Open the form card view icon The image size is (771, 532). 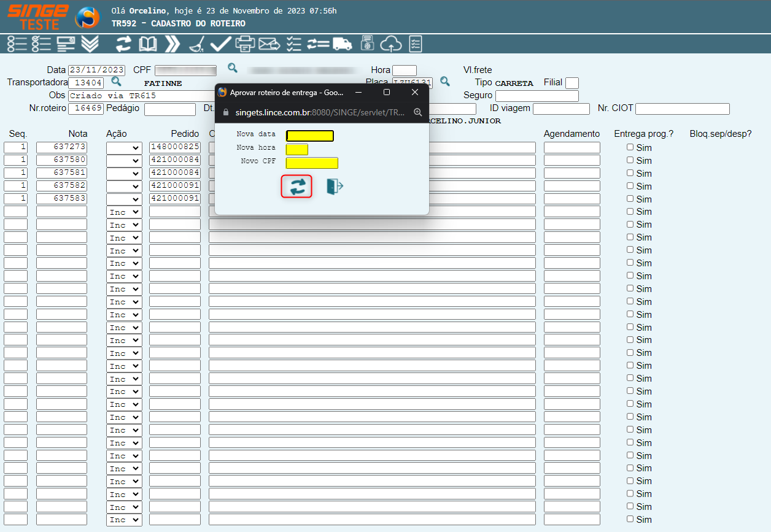[x=66, y=44]
